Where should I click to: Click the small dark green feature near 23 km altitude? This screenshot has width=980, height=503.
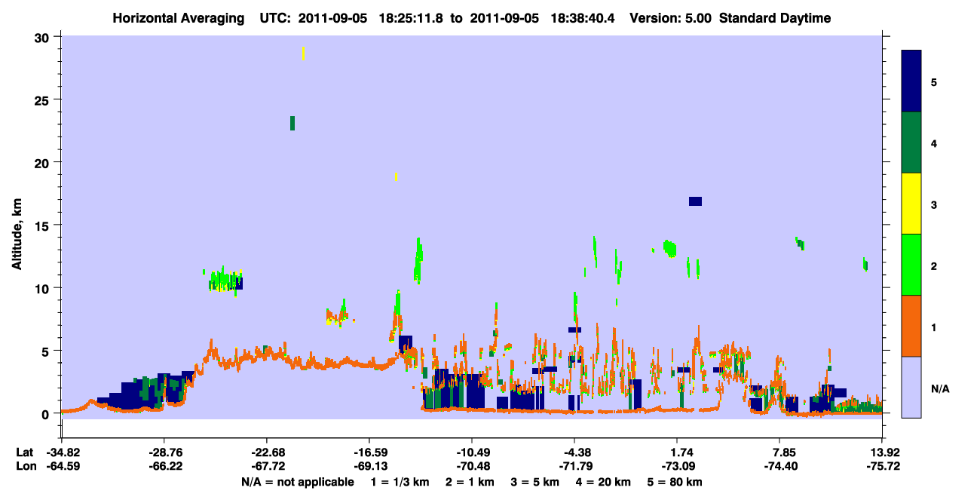tap(292, 123)
